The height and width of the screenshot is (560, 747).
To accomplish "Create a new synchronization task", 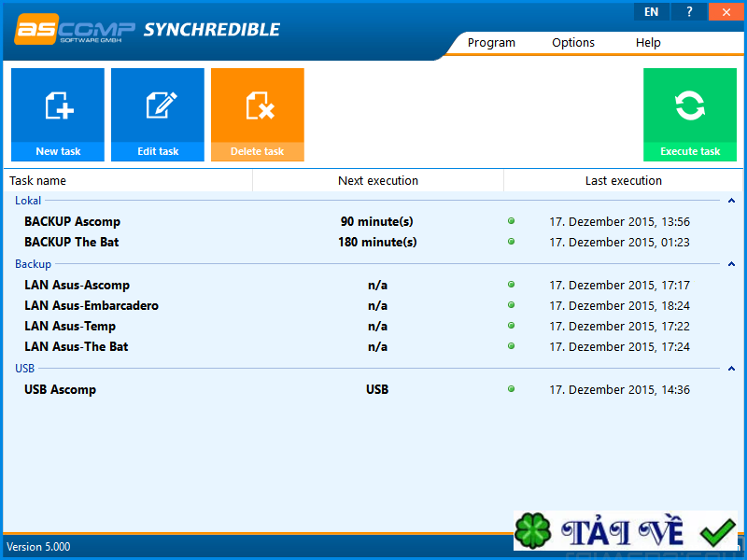I will pos(57,112).
